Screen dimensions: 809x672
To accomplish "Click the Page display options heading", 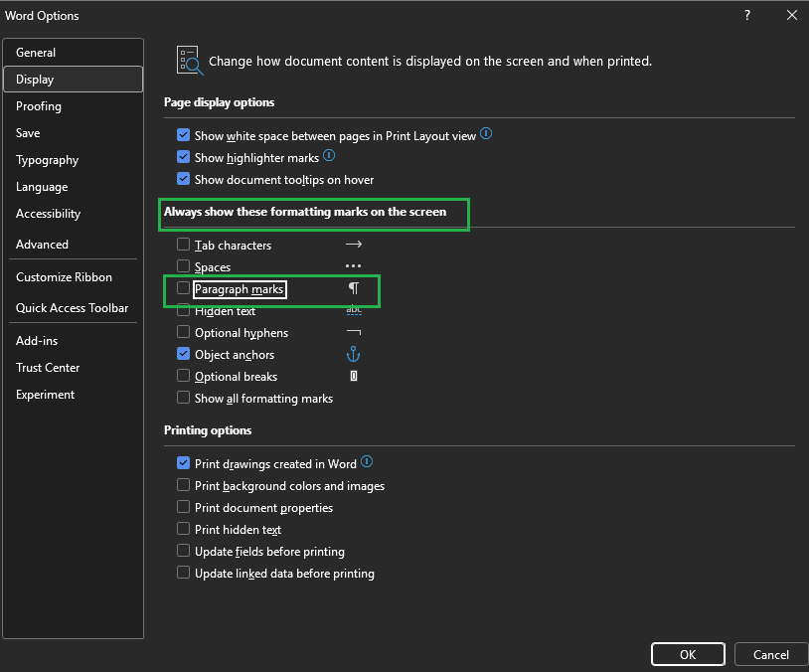I will tap(220, 102).
